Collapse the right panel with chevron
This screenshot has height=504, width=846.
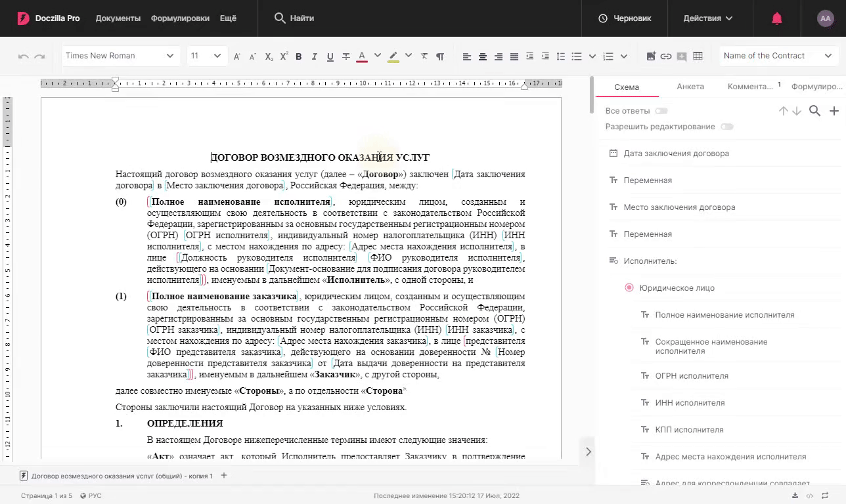589,451
